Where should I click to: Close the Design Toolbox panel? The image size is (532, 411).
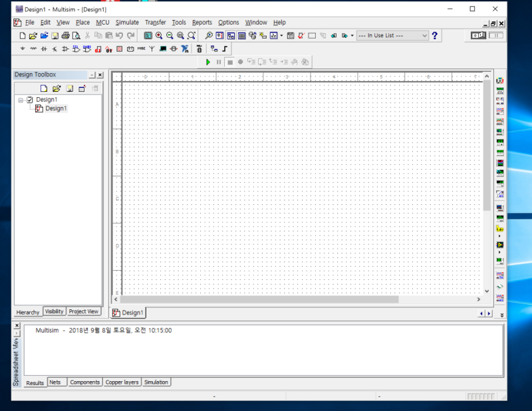tap(100, 75)
